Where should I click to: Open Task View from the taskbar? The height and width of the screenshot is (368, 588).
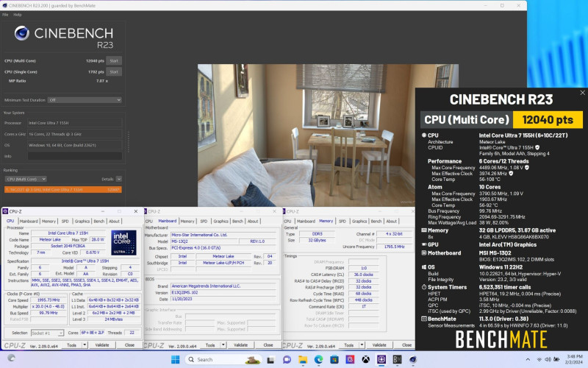pos(270,360)
